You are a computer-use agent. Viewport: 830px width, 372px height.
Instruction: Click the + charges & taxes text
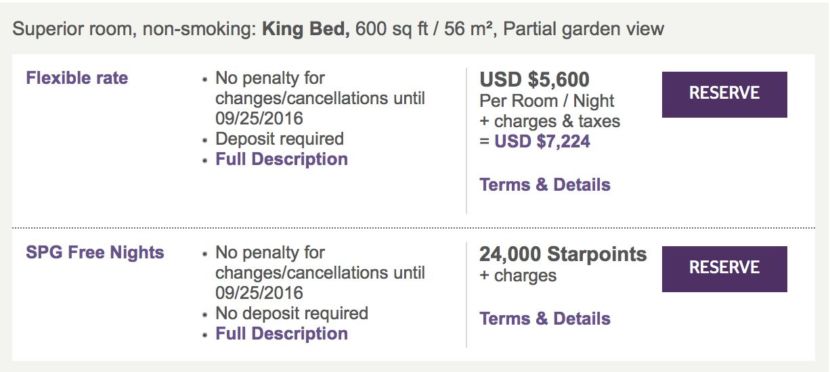pos(549,121)
